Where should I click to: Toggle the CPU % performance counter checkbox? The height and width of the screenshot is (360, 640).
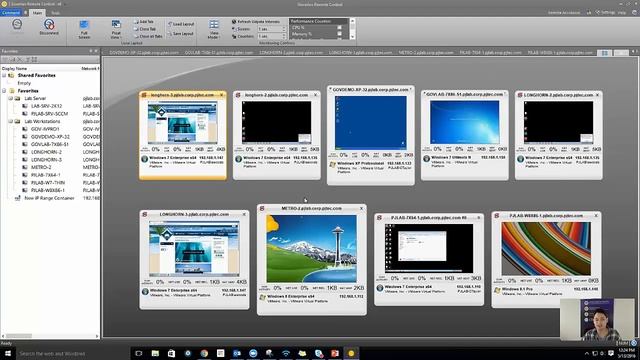(x=339, y=28)
